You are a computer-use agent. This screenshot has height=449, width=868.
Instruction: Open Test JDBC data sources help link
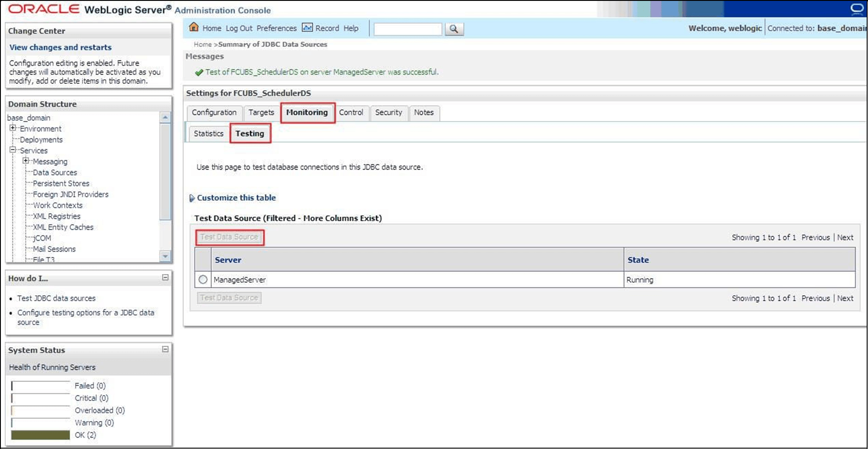click(x=56, y=298)
